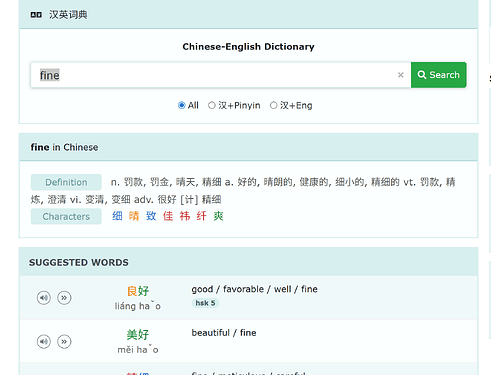The image size is (491, 375).
Task: Open the blue character 细
Action: [117, 216]
